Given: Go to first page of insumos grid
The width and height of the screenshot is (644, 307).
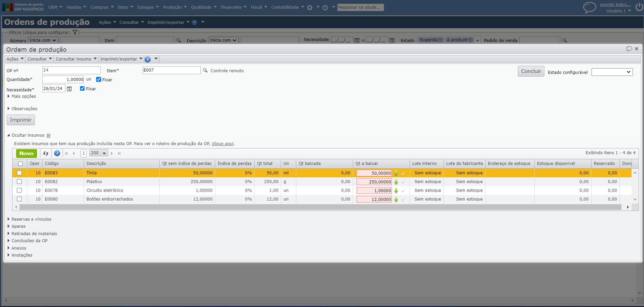Looking at the screenshot, I should tap(66, 153).
